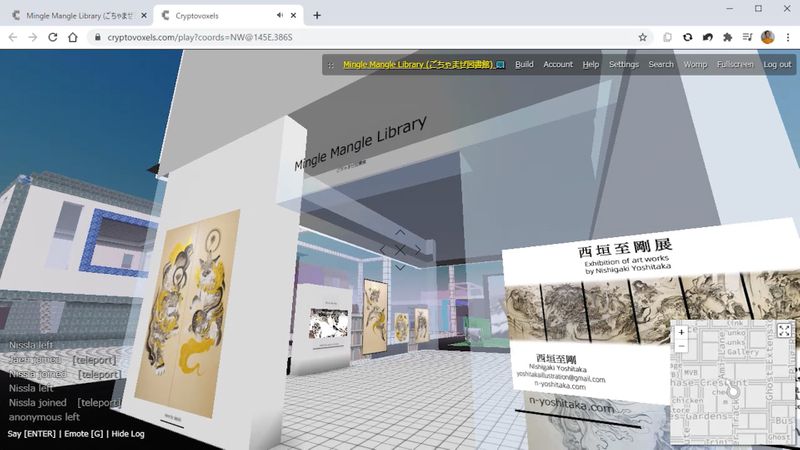Open a new browser tab
800x450 pixels.
(317, 16)
